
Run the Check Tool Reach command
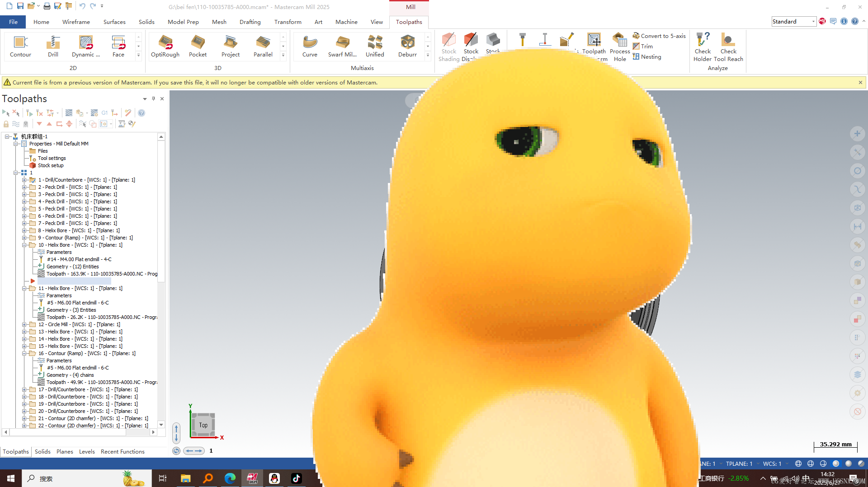pyautogui.click(x=728, y=47)
